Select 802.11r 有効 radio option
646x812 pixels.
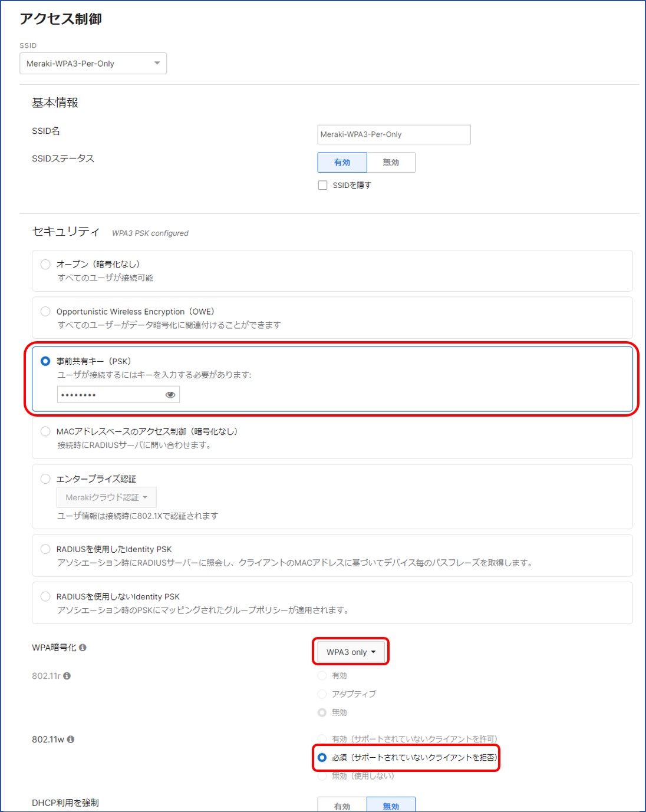pyautogui.click(x=322, y=675)
